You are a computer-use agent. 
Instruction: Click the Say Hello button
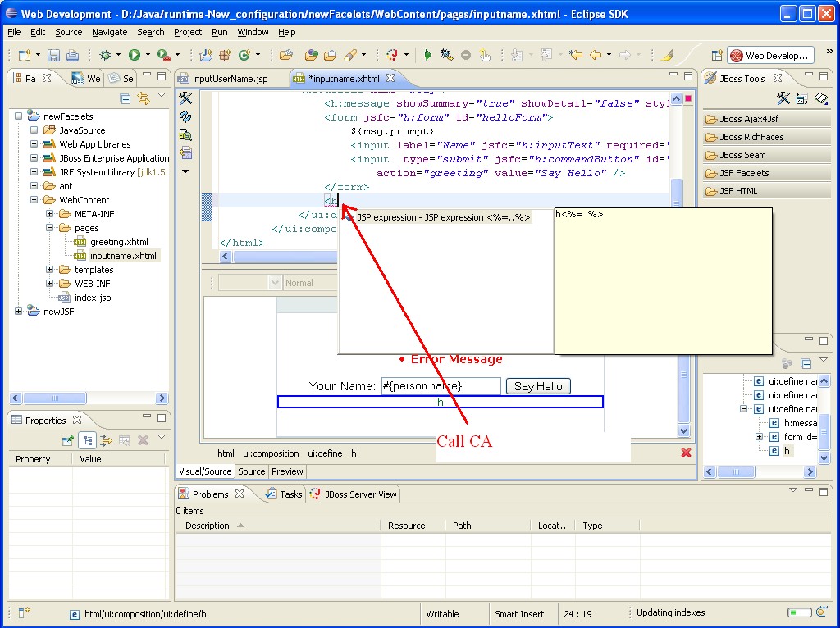tap(538, 386)
